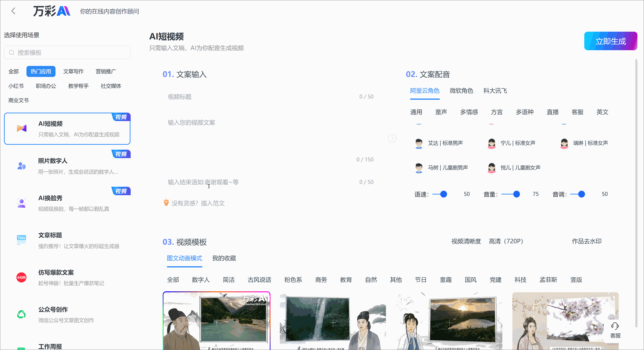Open the 仿写爆款文案 小红书 tool

[x=22, y=277]
